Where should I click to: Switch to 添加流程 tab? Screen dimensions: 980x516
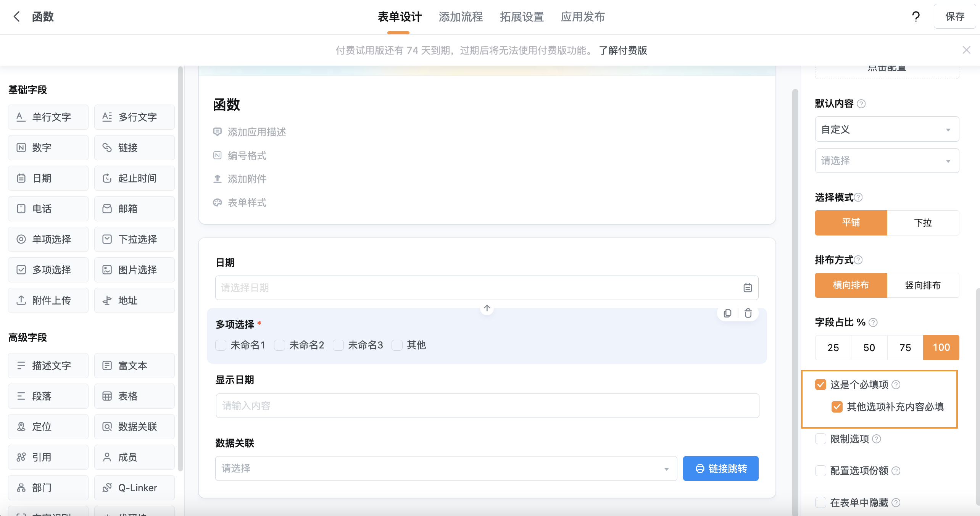pyautogui.click(x=461, y=17)
